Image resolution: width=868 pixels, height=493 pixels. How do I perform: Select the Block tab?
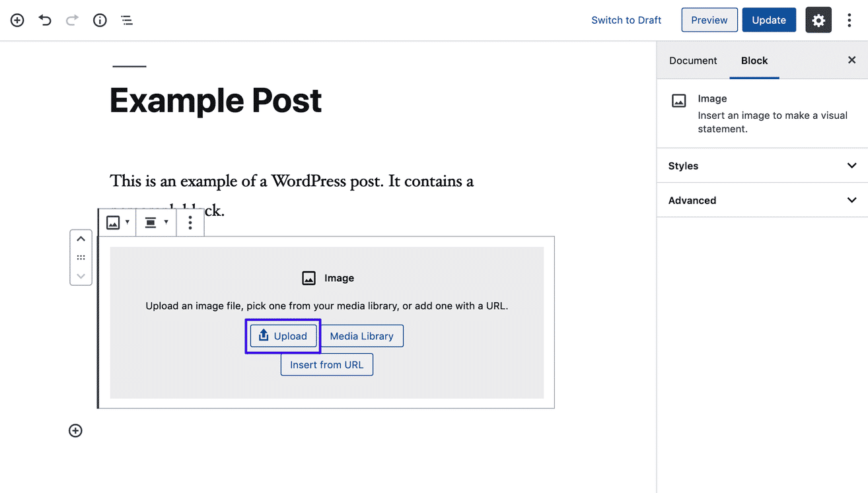[x=754, y=60]
